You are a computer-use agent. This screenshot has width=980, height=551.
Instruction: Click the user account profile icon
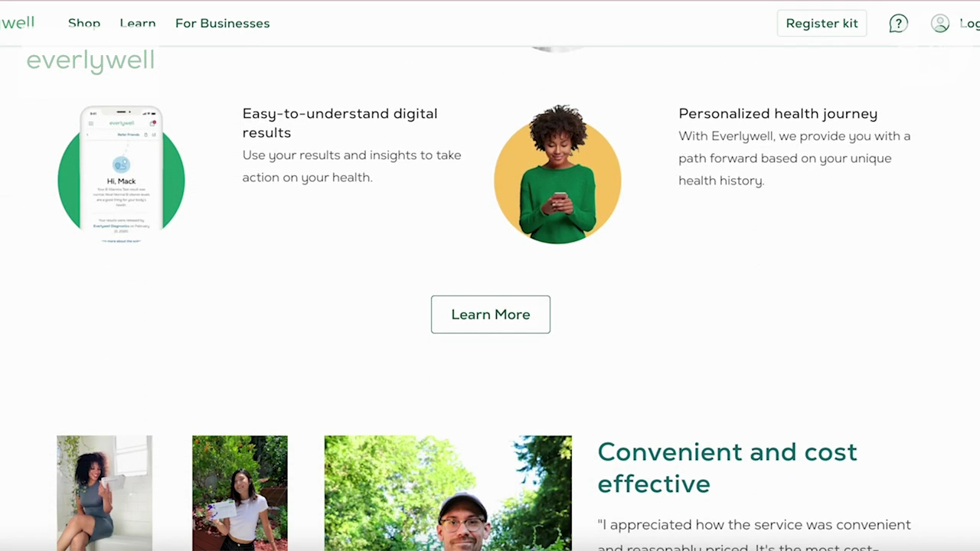940,24
